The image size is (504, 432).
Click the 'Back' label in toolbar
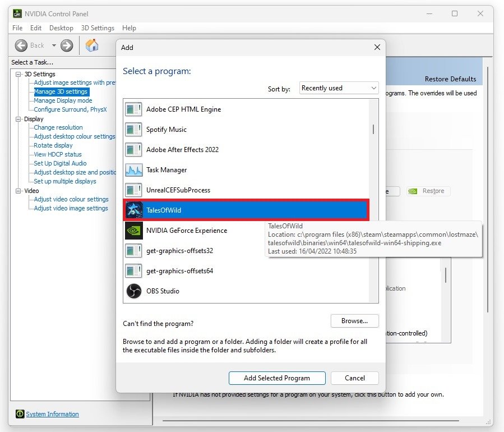click(37, 45)
